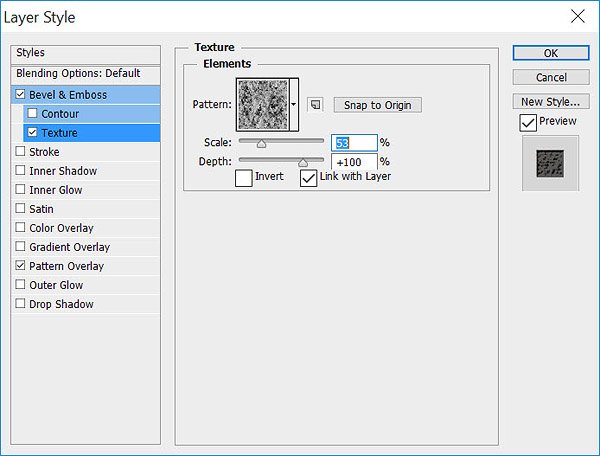Click the New Style... button
This screenshot has height=456, width=600.
click(551, 102)
